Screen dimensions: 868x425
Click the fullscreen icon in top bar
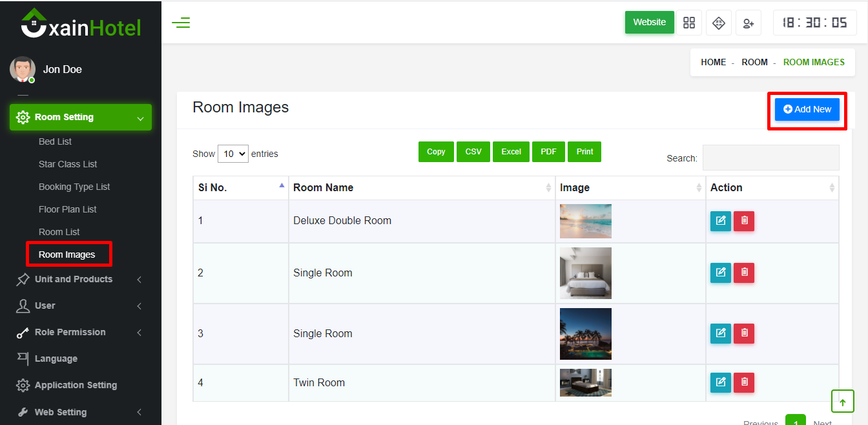[x=718, y=23]
